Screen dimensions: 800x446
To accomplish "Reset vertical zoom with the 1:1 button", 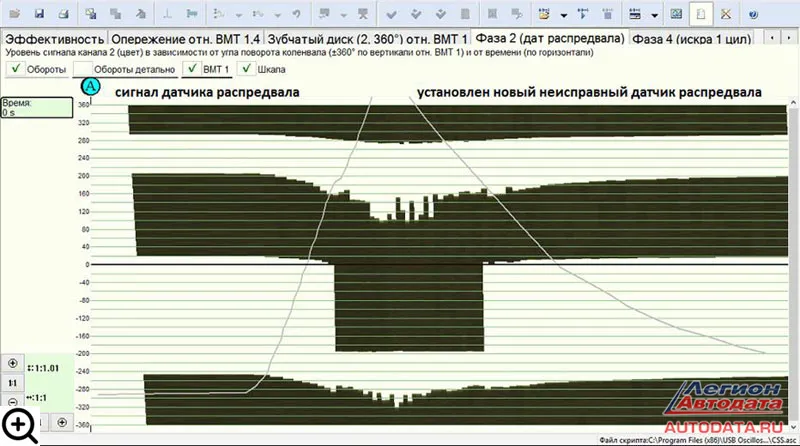I will pyautogui.click(x=13, y=382).
